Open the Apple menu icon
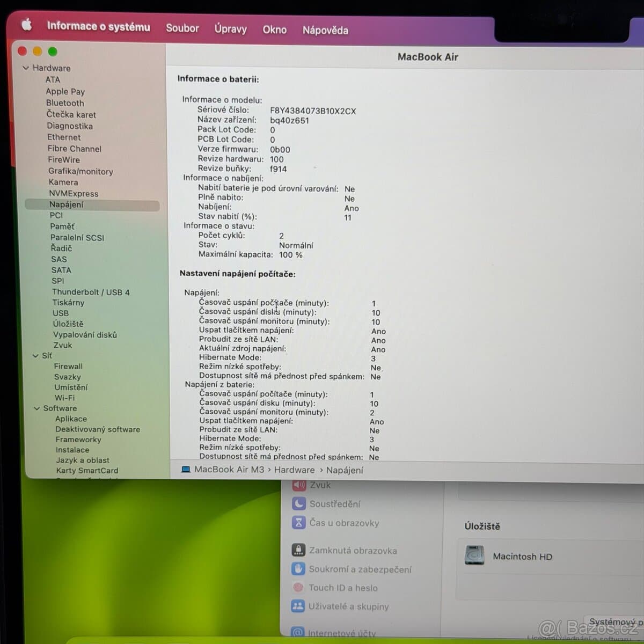The height and width of the screenshot is (644, 644). pyautogui.click(x=26, y=25)
